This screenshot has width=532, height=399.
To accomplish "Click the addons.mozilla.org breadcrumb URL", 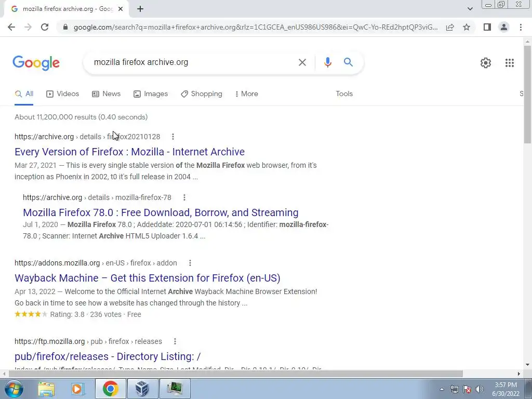I will 96,263.
